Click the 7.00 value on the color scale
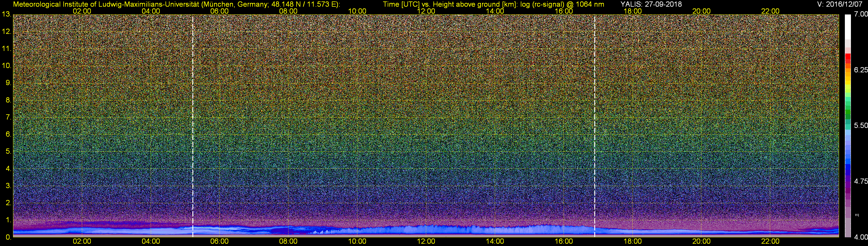The width and height of the screenshot is (868, 246). pos(861,14)
